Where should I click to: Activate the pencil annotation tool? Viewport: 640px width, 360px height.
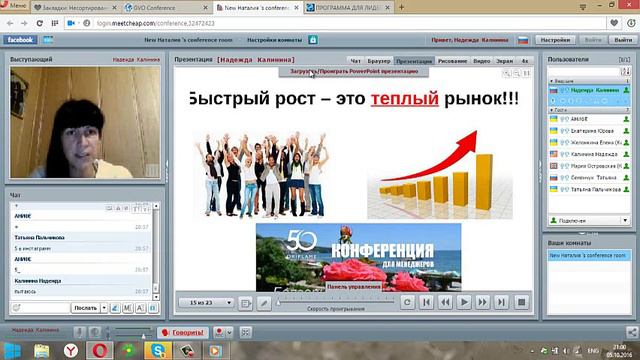click(x=264, y=303)
